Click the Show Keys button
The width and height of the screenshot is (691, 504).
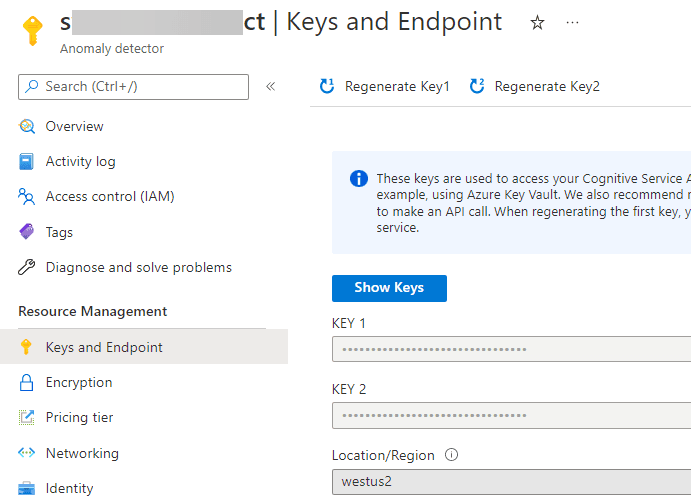389,288
